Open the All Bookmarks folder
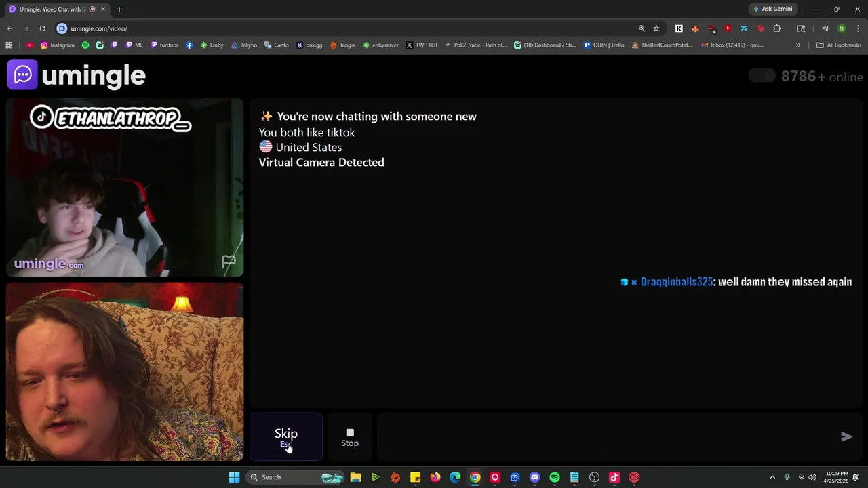The width and height of the screenshot is (868, 488). tap(839, 45)
